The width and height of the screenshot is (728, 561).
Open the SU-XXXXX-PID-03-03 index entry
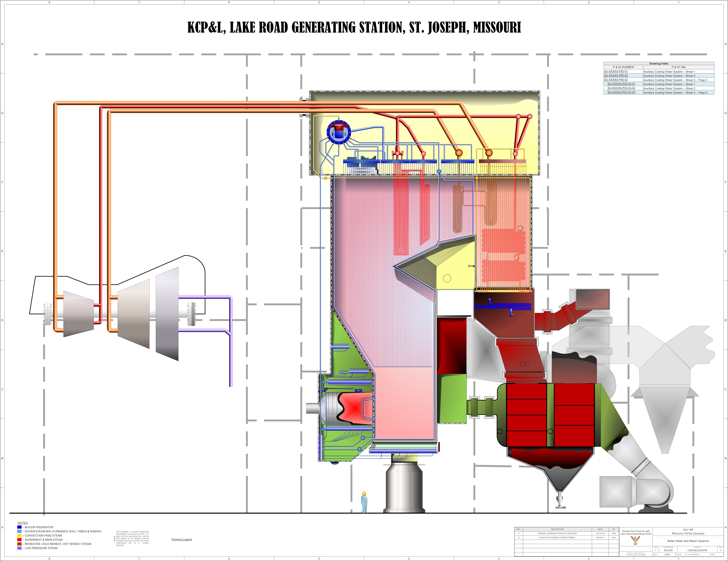click(621, 92)
